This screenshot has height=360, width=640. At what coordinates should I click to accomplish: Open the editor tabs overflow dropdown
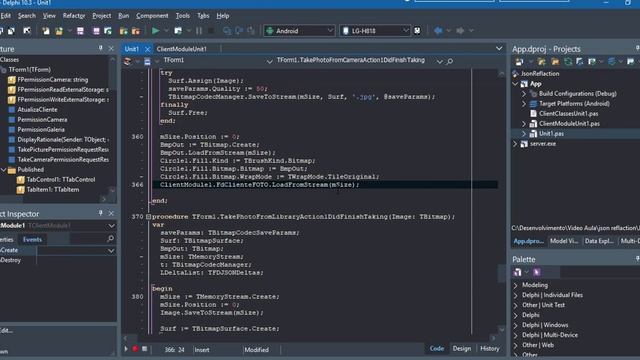coord(499,49)
